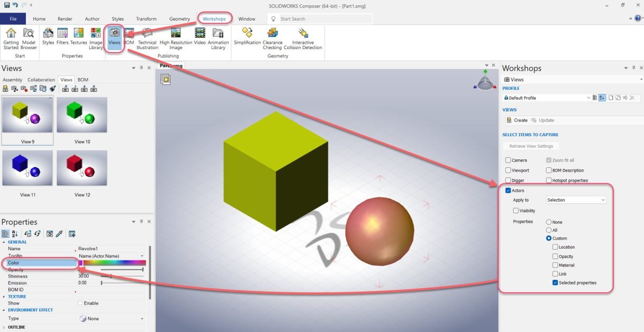Click the paintbrush icon in Views panel toolbar
This screenshot has height=332, width=644.
click(53, 89)
